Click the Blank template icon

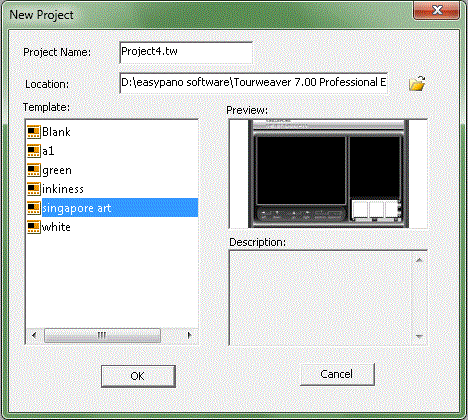point(34,132)
